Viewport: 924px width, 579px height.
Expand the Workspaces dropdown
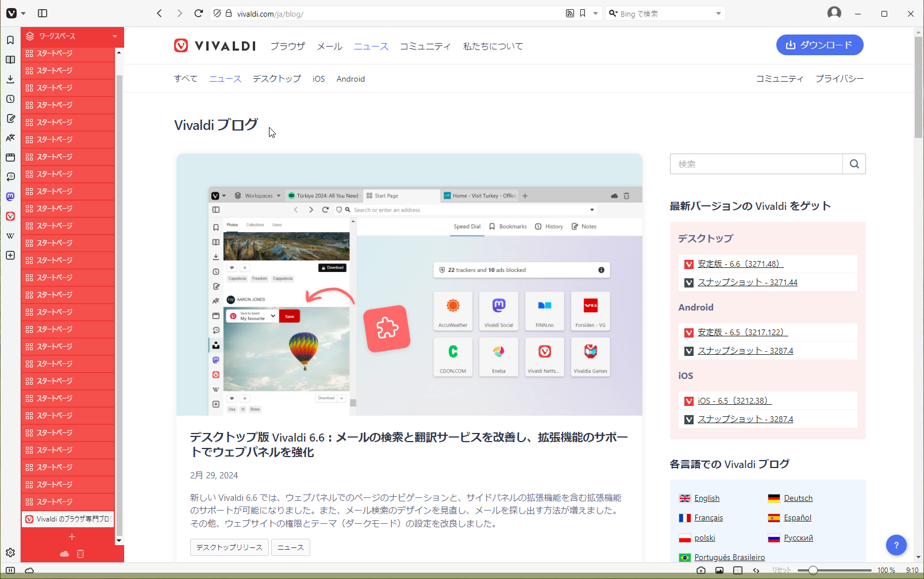tap(72, 36)
